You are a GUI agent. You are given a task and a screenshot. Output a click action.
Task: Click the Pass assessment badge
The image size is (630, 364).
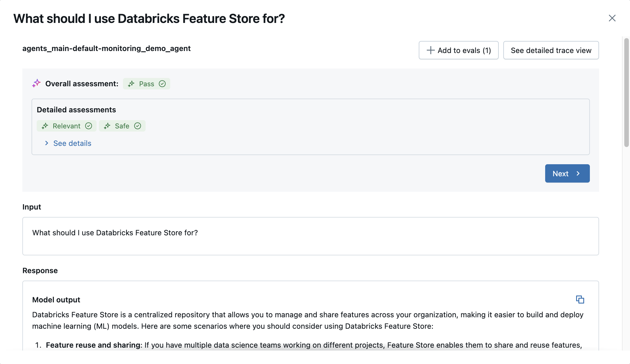point(146,84)
